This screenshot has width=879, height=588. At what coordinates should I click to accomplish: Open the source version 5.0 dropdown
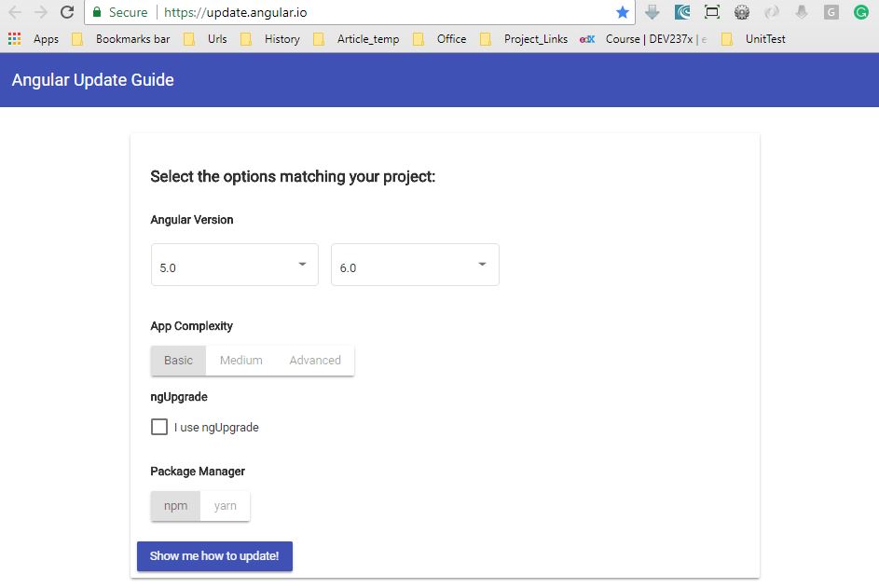[x=234, y=265]
